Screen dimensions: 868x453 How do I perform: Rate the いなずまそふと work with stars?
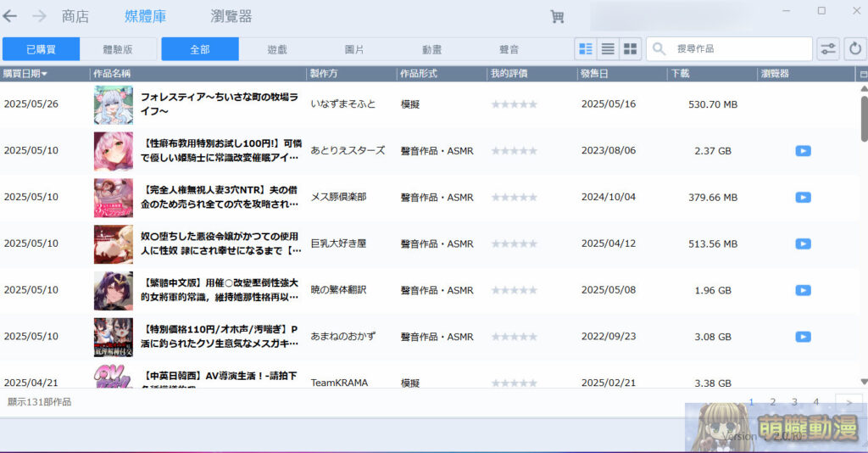[x=515, y=104]
